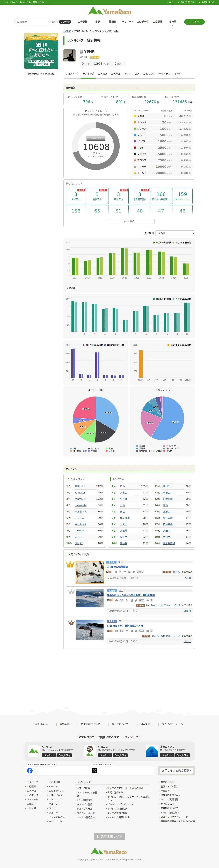The width and height of the screenshot is (219, 868).
Task: Click the ヤマレコ app icon in footer
Action: pyautogui.click(x=34, y=751)
